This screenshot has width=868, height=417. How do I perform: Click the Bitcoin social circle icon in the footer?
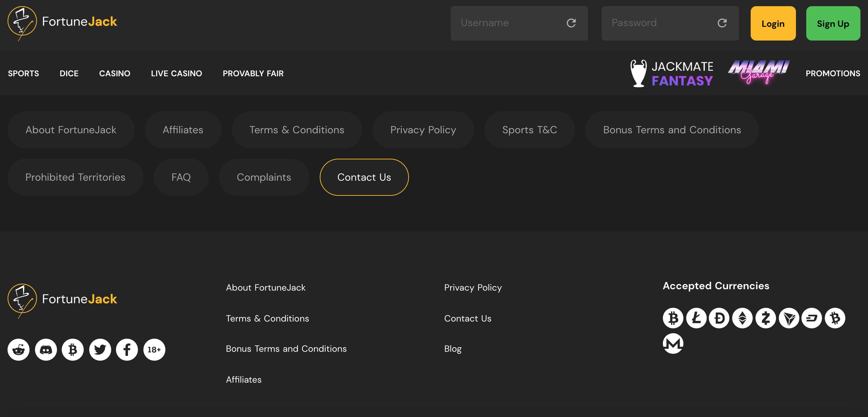[x=73, y=350]
